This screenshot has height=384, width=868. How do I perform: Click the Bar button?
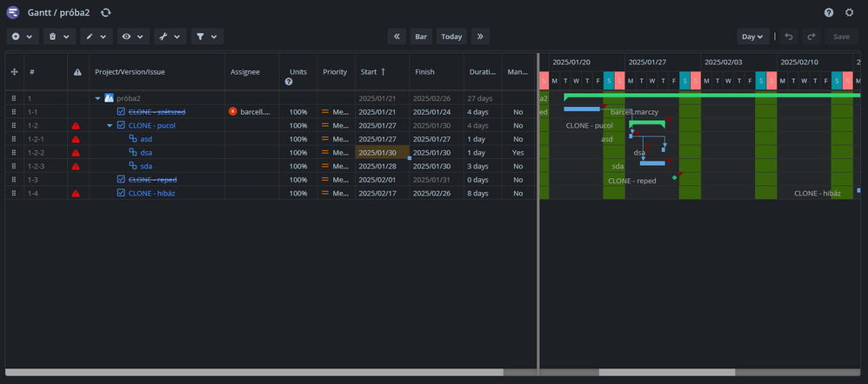tap(421, 36)
